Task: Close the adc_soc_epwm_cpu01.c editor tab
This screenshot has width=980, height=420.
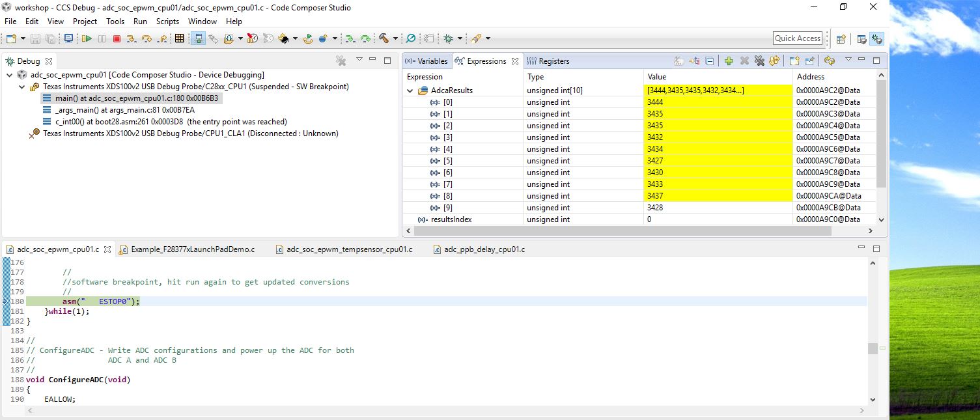Action: click(107, 249)
